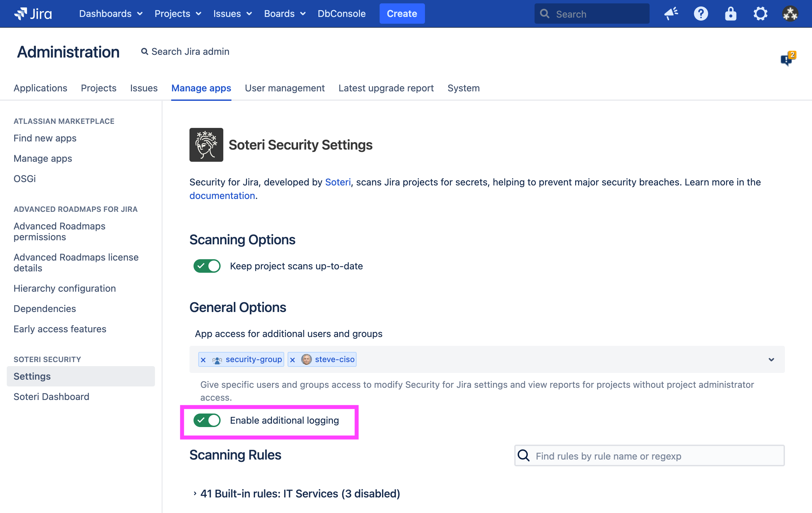Switch to the User management tab

click(285, 88)
